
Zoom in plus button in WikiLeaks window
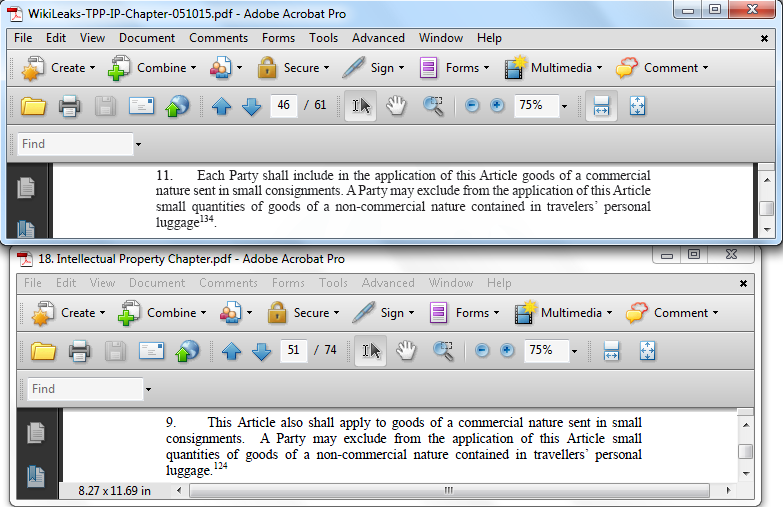pos(496,105)
